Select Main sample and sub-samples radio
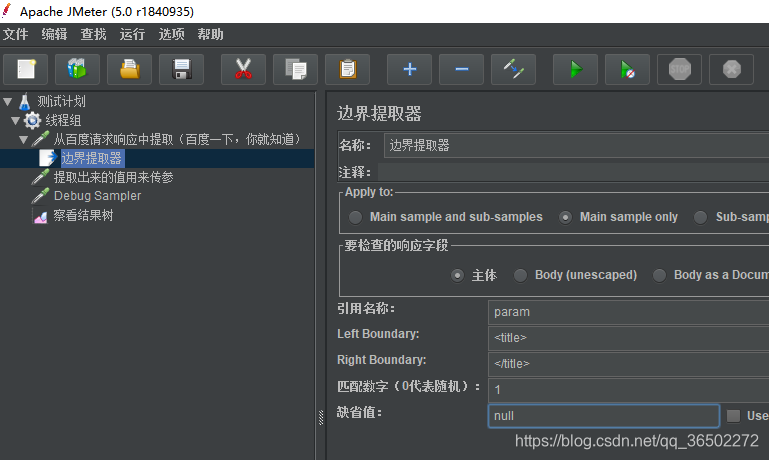Image resolution: width=769 pixels, height=460 pixels. coord(356,217)
